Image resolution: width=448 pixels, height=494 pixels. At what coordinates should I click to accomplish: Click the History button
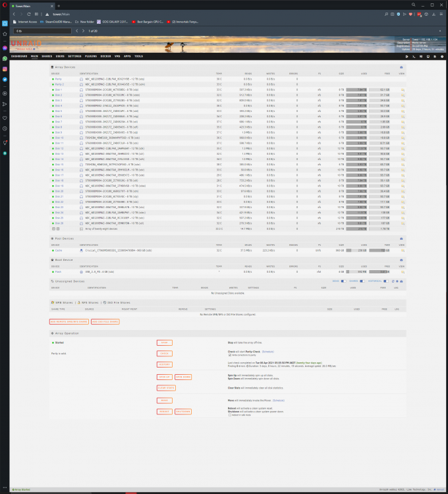[165, 364]
